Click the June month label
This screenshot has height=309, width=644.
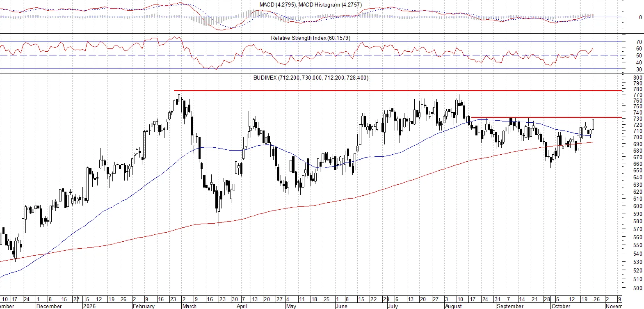click(341, 306)
